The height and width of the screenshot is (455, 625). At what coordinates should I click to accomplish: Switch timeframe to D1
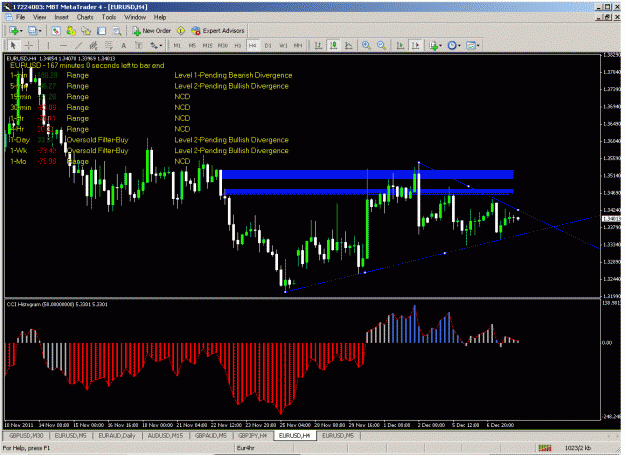[x=268, y=45]
